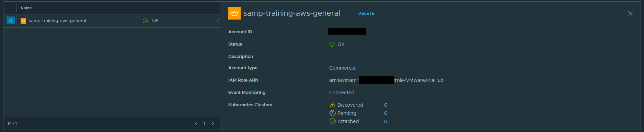This screenshot has height=132, width=644.
Task: Click the Connected event monitoring value
Action: tap(342, 93)
